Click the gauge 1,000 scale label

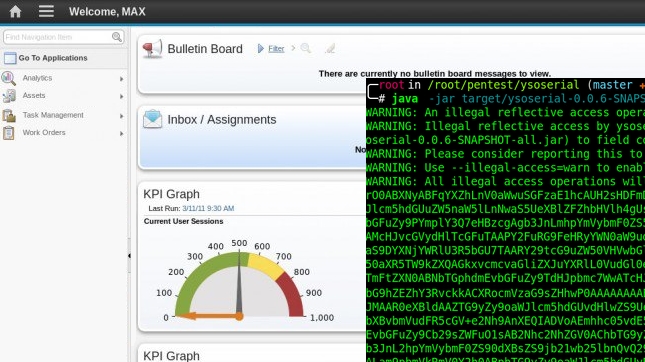(322, 318)
